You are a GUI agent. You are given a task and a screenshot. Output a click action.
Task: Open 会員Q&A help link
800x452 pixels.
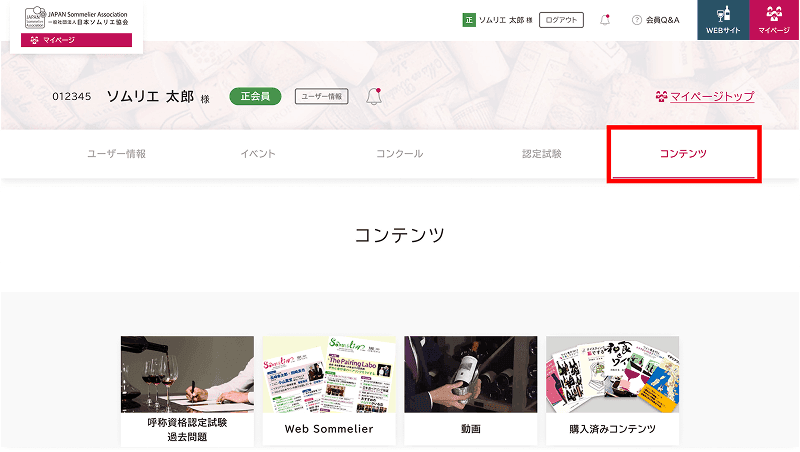coord(662,20)
